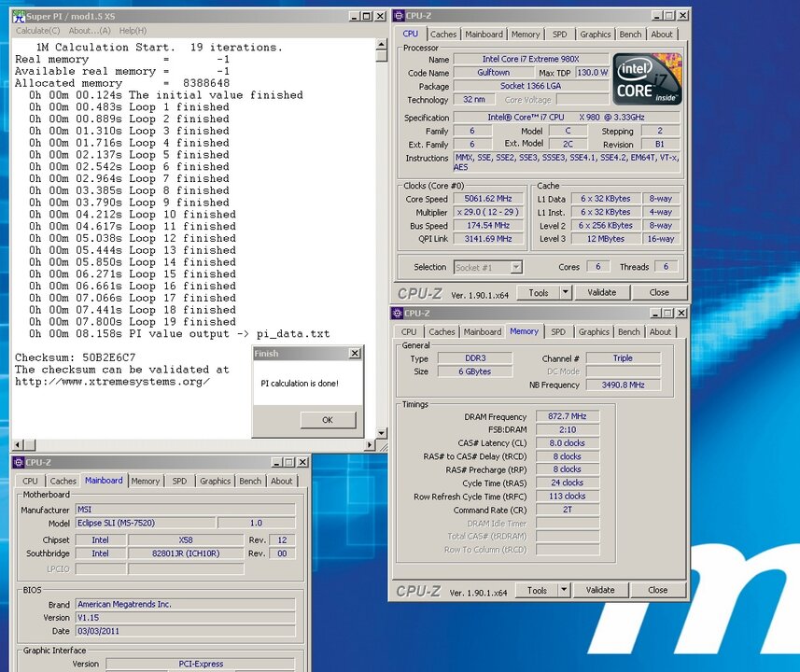Select Memory tab in the Mainboard window
This screenshot has height=672, width=800.
coord(146,481)
